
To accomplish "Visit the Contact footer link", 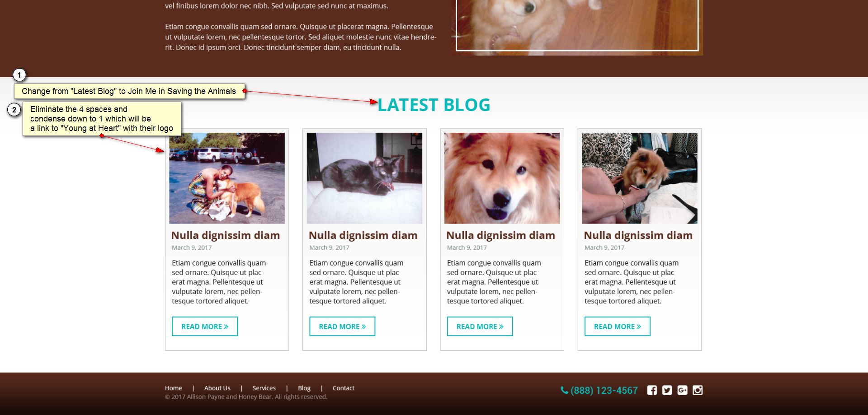I will pyautogui.click(x=344, y=388).
